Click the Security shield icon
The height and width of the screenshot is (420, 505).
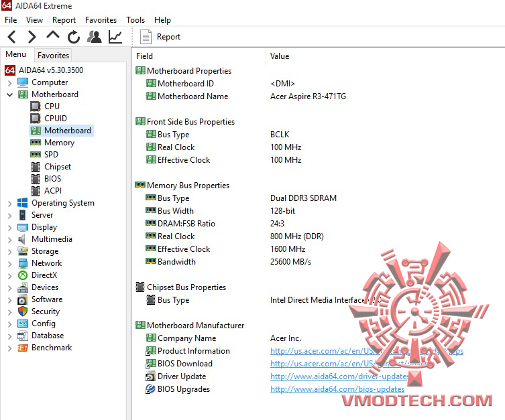click(x=23, y=311)
